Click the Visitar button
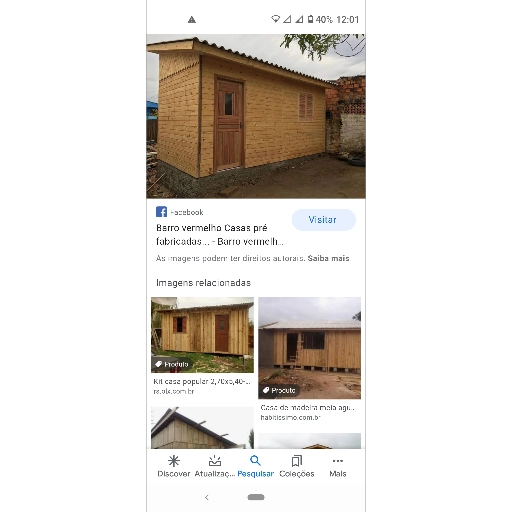This screenshot has height=512, width=512. point(324,220)
